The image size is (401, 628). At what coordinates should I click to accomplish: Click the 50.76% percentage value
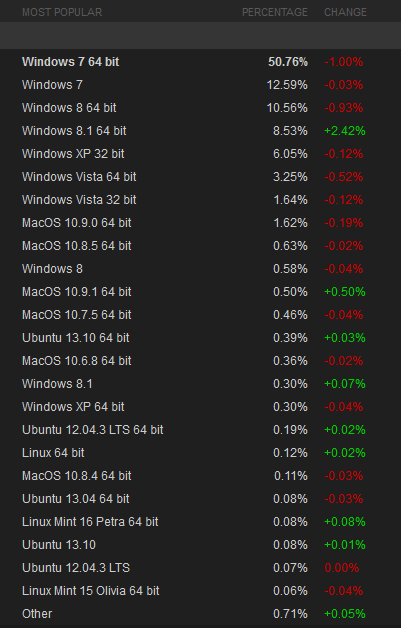click(288, 62)
